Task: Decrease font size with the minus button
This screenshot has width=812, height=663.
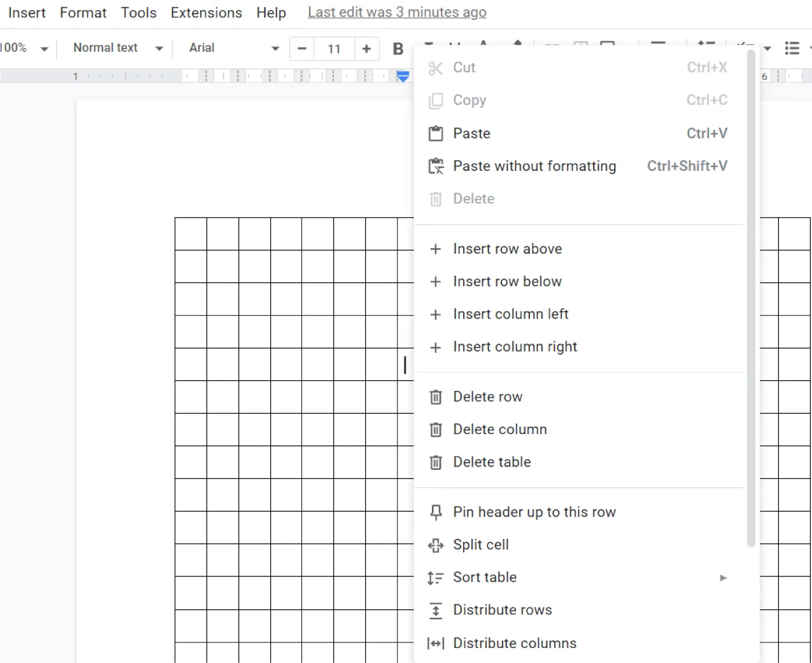Action: coord(301,48)
